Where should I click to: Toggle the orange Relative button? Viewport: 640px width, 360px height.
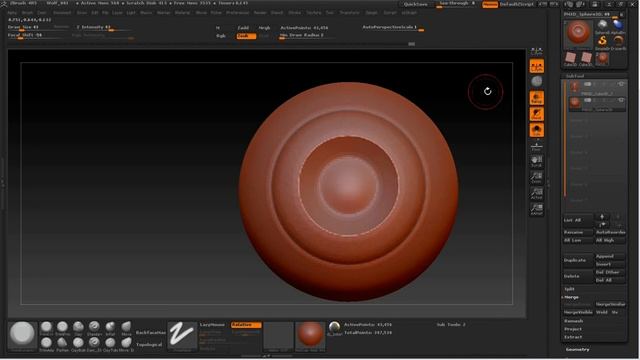pos(246,325)
